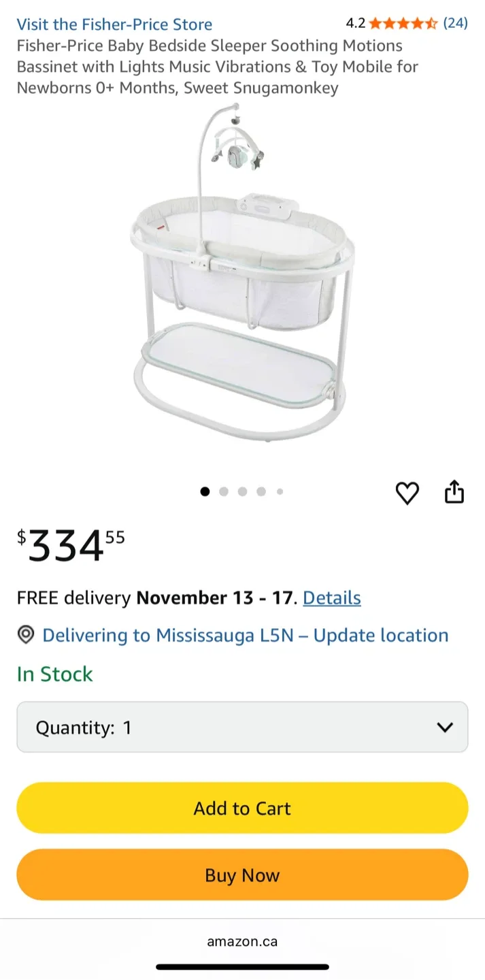Open the Quantity dropdown selector
Viewport: 485px width, 980px height.
click(241, 727)
